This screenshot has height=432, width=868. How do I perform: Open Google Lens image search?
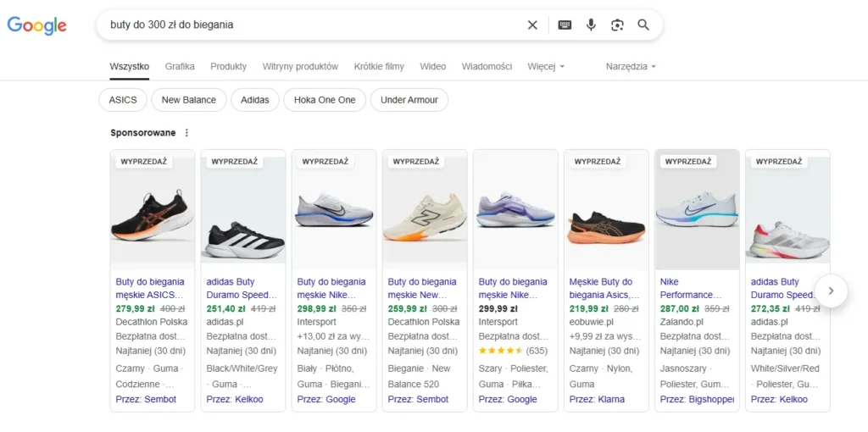[x=617, y=25]
